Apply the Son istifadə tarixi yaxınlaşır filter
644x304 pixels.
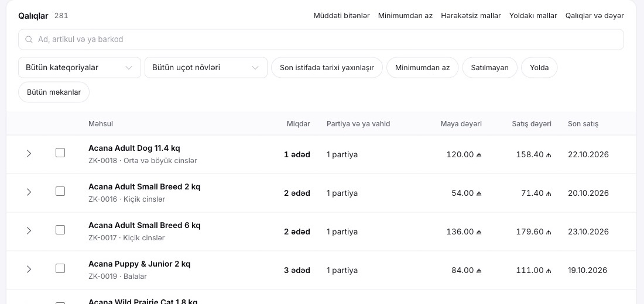click(327, 68)
